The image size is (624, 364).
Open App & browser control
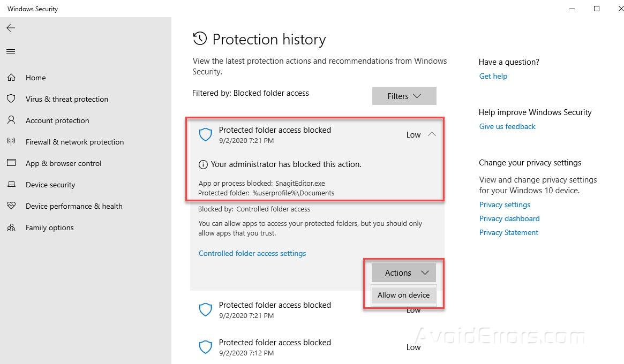[x=64, y=163]
